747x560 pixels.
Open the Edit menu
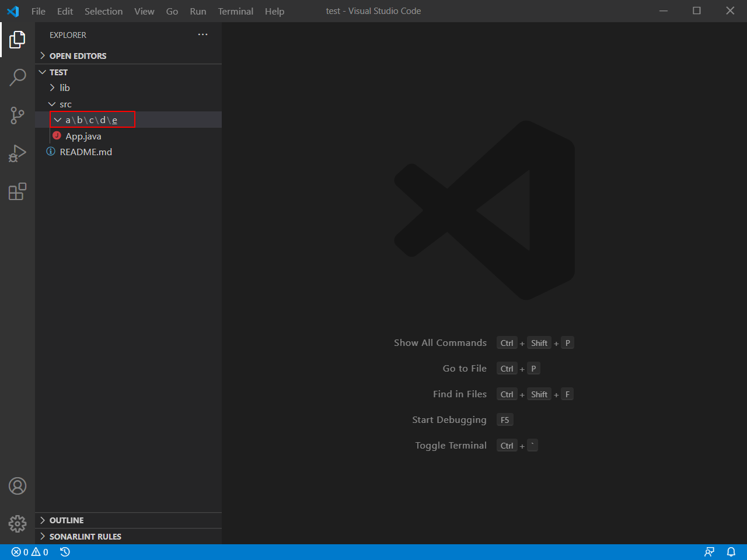[65, 11]
